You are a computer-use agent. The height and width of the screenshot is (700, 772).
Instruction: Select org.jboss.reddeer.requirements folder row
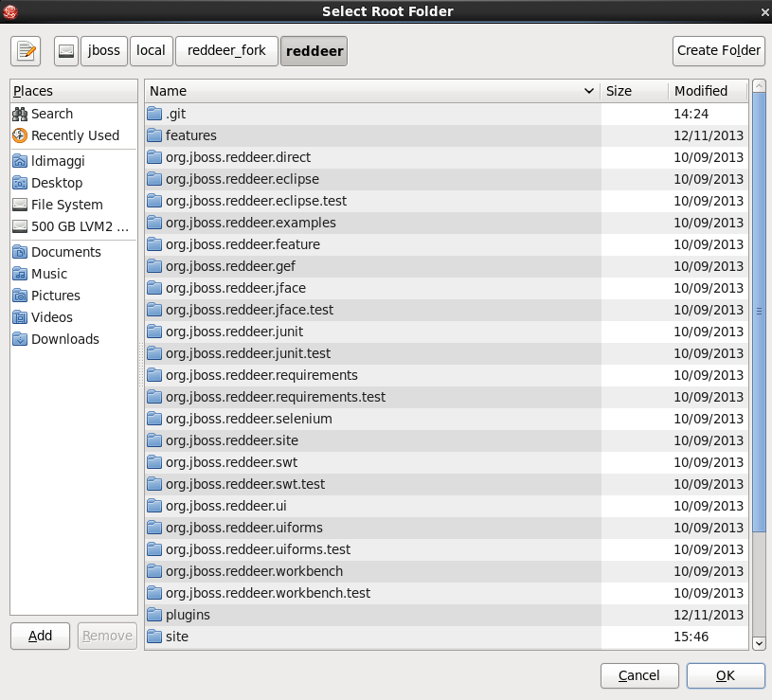point(446,375)
